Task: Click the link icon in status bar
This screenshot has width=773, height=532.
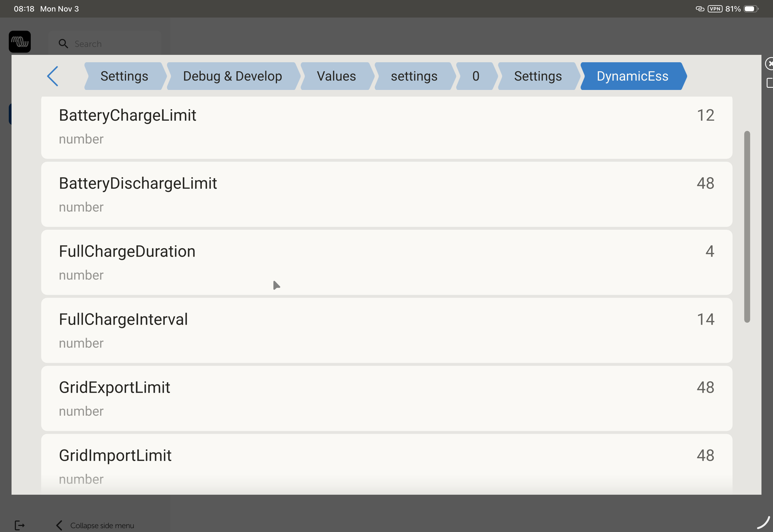Action: pyautogui.click(x=700, y=9)
